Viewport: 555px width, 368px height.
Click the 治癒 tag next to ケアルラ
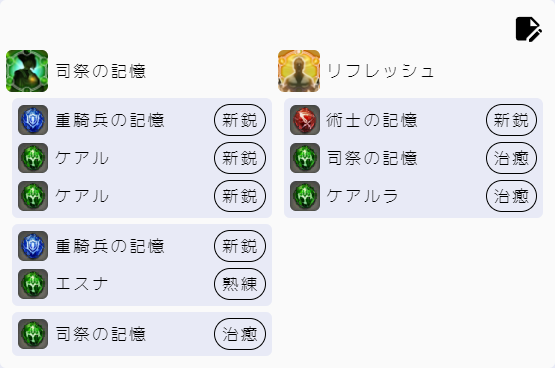click(511, 196)
